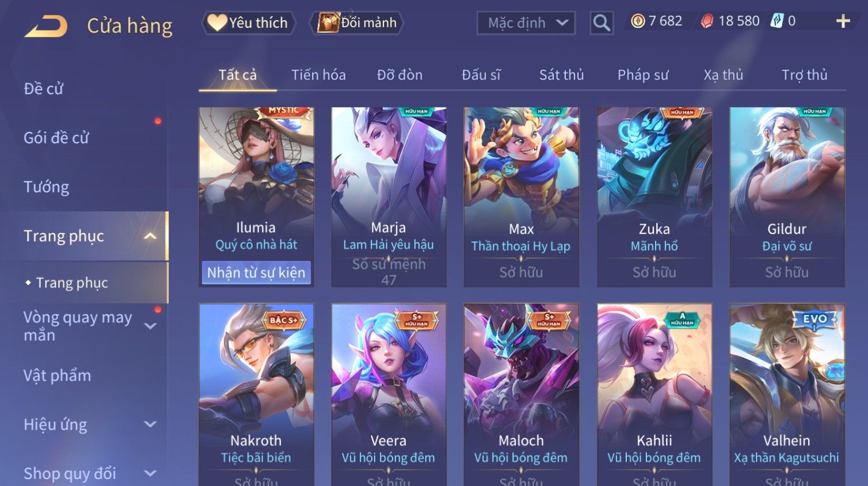Switch to the Tiến hóa tab

tap(318, 75)
